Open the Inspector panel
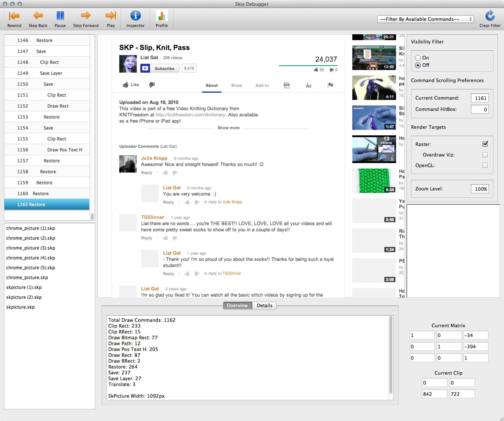 pos(135,16)
